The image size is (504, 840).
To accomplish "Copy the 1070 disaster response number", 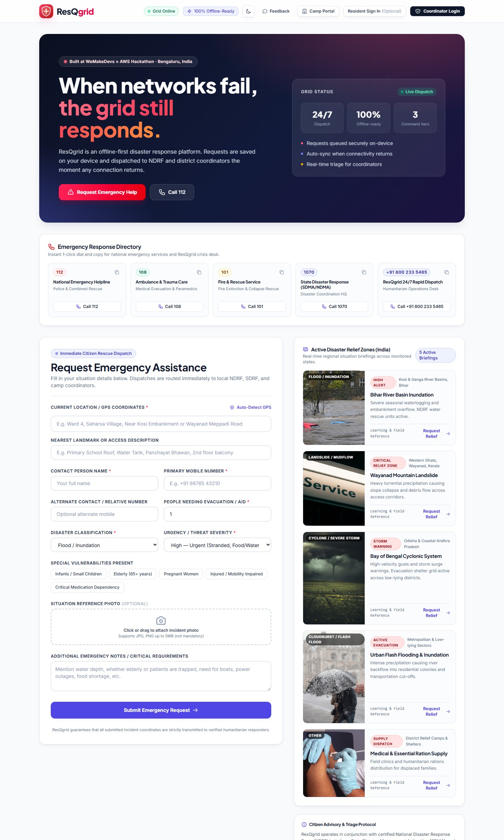I will point(364,272).
